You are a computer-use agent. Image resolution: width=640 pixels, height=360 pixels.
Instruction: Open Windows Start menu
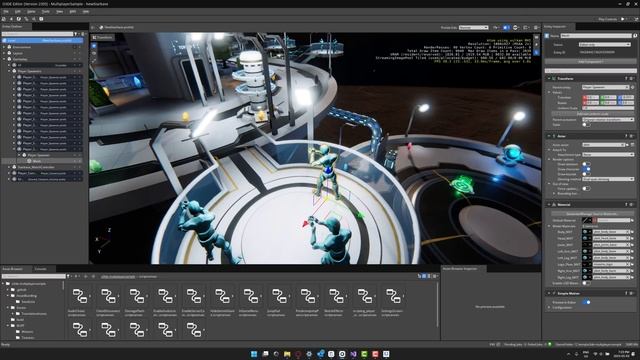coord(254,354)
